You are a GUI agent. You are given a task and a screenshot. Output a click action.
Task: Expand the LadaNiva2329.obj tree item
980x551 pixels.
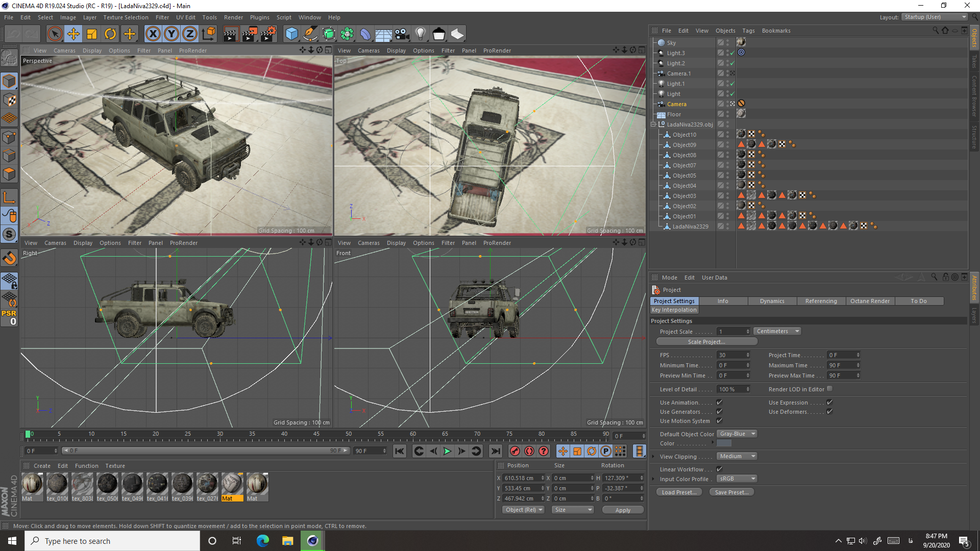tap(653, 124)
